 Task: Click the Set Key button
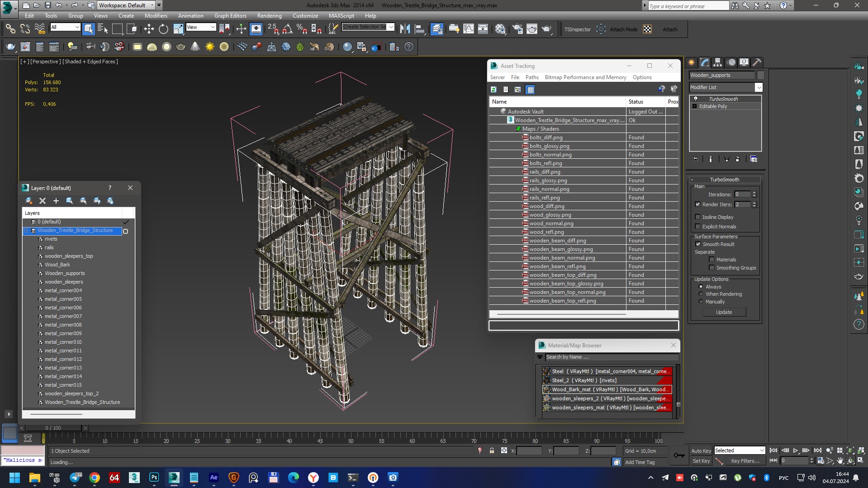pyautogui.click(x=701, y=461)
